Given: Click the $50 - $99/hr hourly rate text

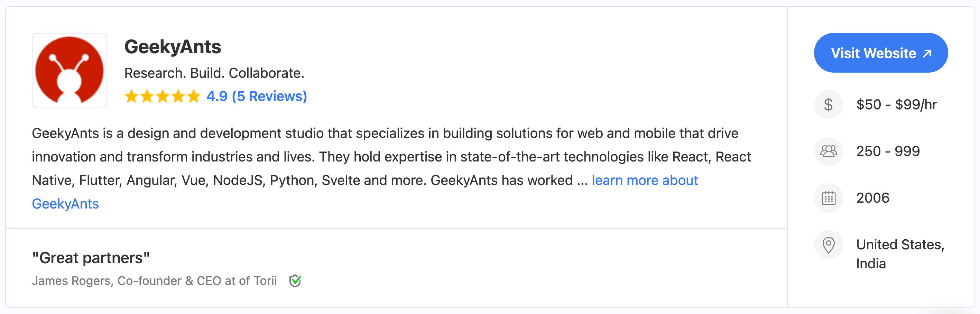Looking at the screenshot, I should (896, 105).
